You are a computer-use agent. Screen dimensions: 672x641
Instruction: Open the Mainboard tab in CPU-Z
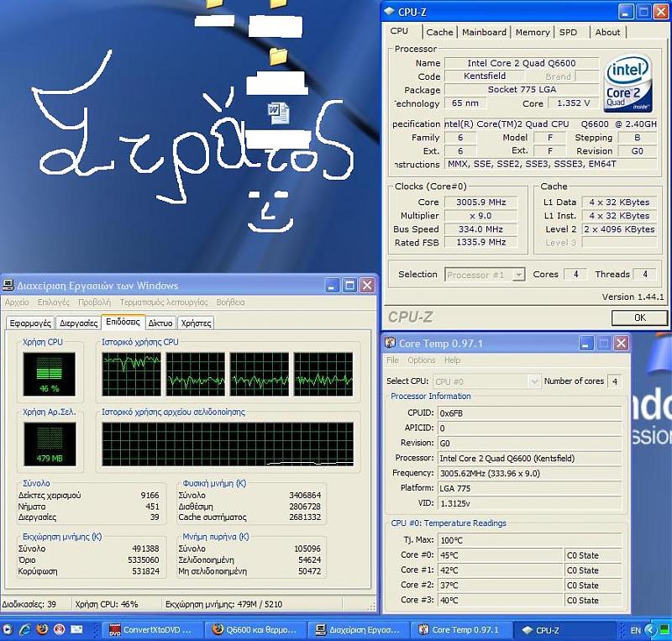click(485, 32)
